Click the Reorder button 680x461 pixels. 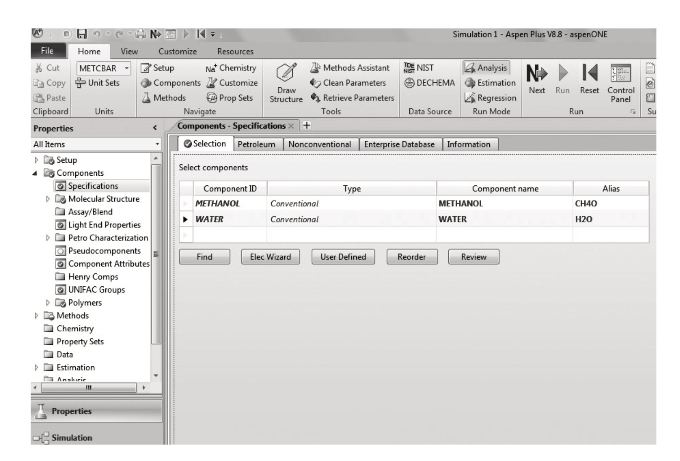pyautogui.click(x=412, y=257)
